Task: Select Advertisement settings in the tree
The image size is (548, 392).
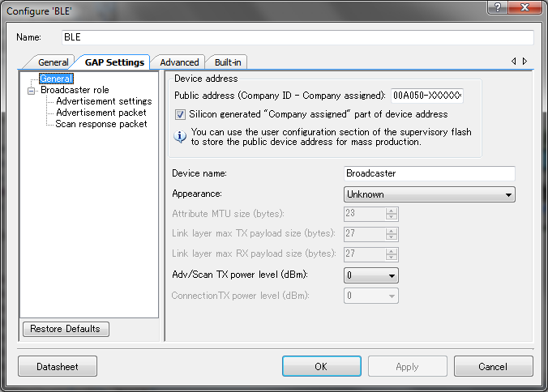Action: 104,101
